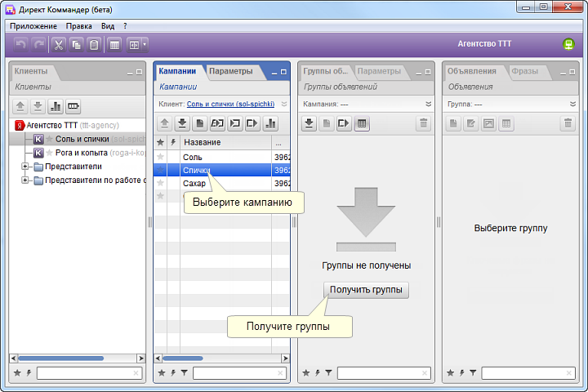The width and height of the screenshot is (588, 392).
Task: Click the ad image icon in Ads panel
Action: [488, 123]
